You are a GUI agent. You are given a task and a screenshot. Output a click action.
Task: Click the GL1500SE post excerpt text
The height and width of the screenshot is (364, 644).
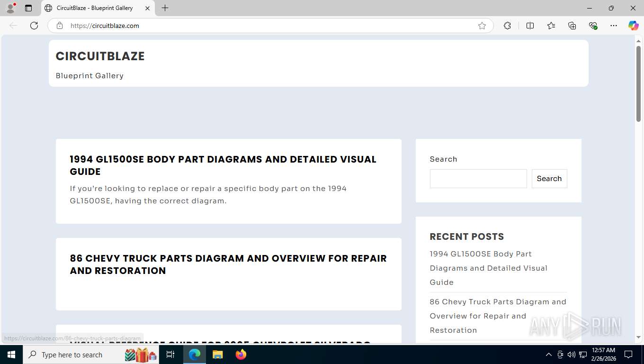click(x=208, y=195)
